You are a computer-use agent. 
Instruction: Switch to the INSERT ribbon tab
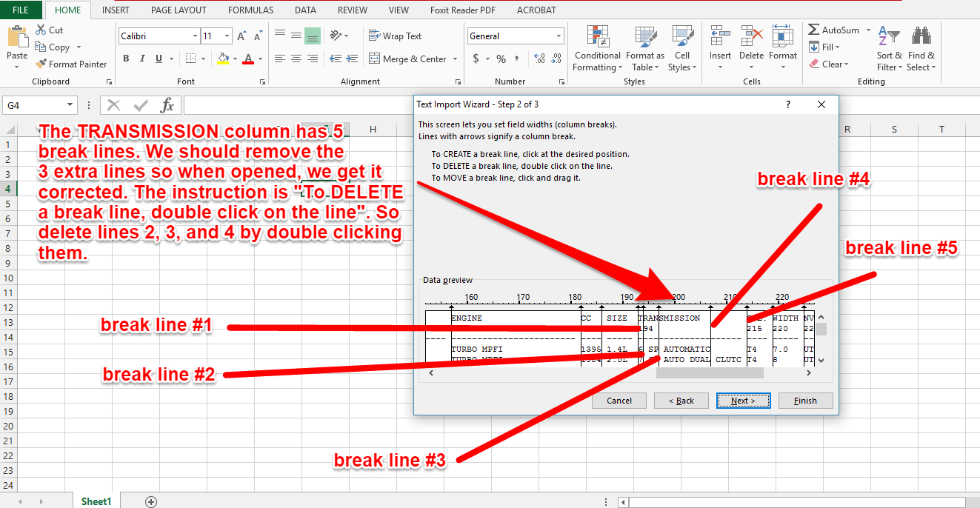(x=116, y=10)
